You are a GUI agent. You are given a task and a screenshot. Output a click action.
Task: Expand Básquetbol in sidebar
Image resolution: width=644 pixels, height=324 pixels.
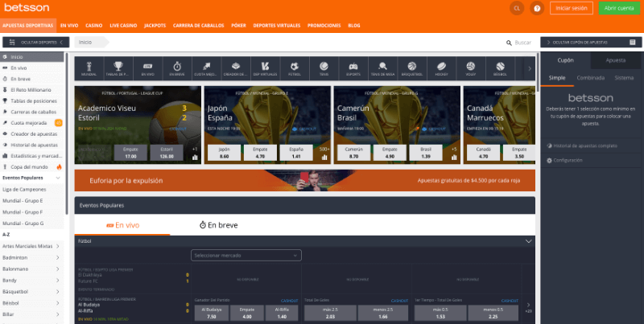click(x=57, y=292)
